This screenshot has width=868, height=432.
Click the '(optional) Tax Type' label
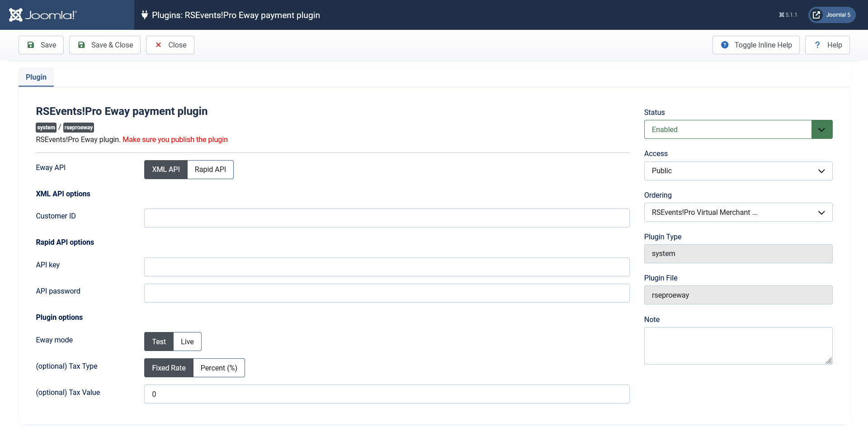pos(66,366)
